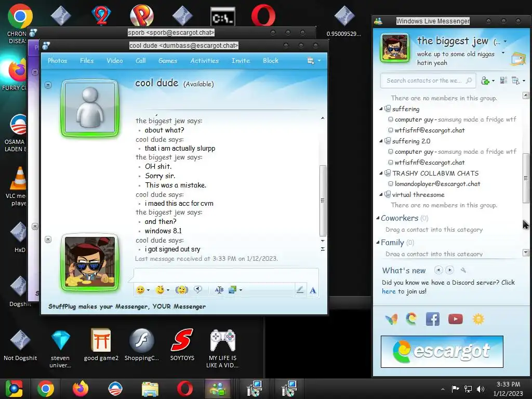Open Chrome from the taskbar
532x399 pixels.
[46, 389]
